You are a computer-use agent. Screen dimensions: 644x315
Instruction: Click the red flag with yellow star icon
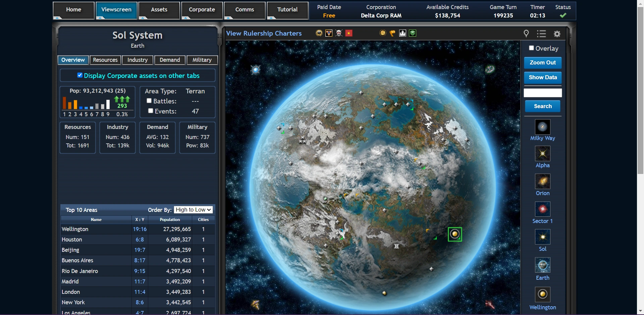(x=349, y=33)
